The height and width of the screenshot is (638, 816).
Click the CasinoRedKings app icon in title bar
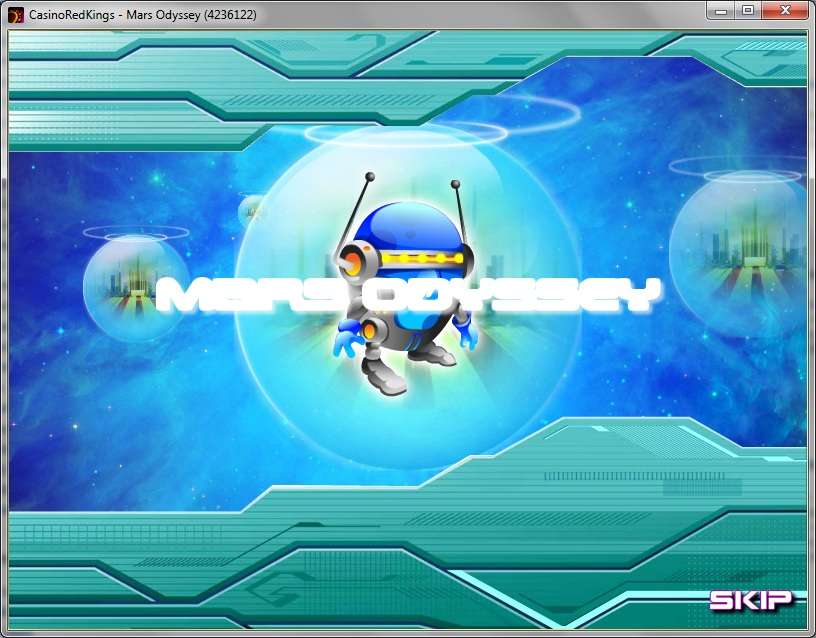tap(14, 11)
